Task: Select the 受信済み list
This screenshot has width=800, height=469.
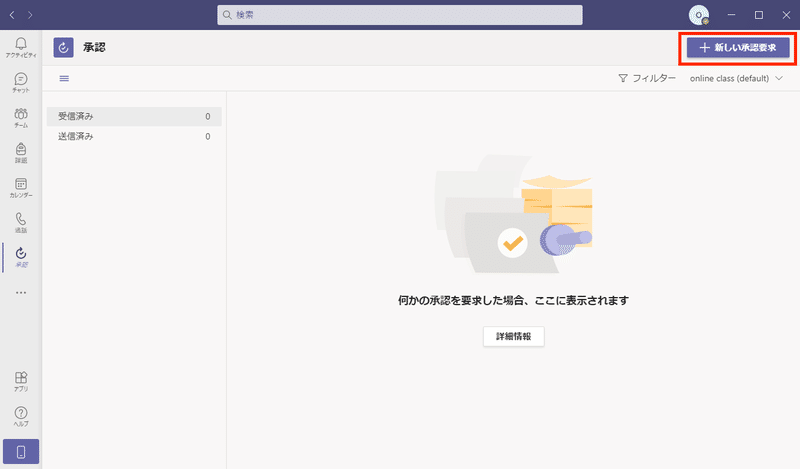Action: coord(134,116)
